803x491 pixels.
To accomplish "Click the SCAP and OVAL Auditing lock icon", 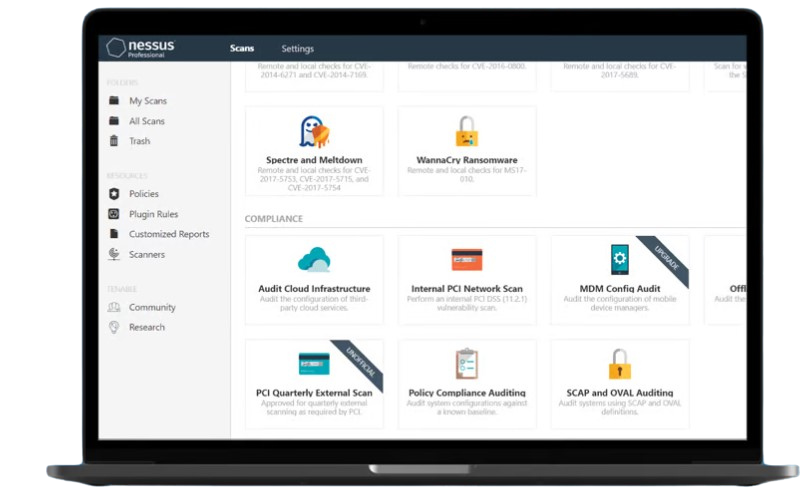I will click(620, 364).
